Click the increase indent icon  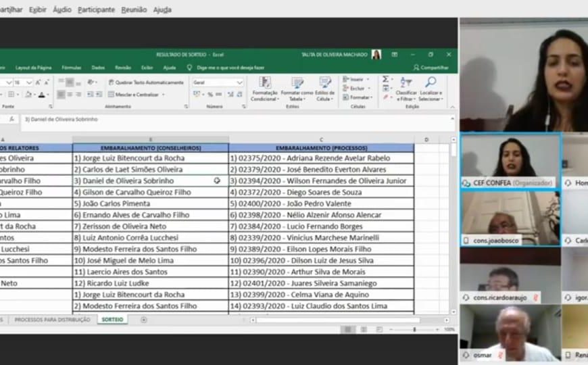tap(99, 95)
